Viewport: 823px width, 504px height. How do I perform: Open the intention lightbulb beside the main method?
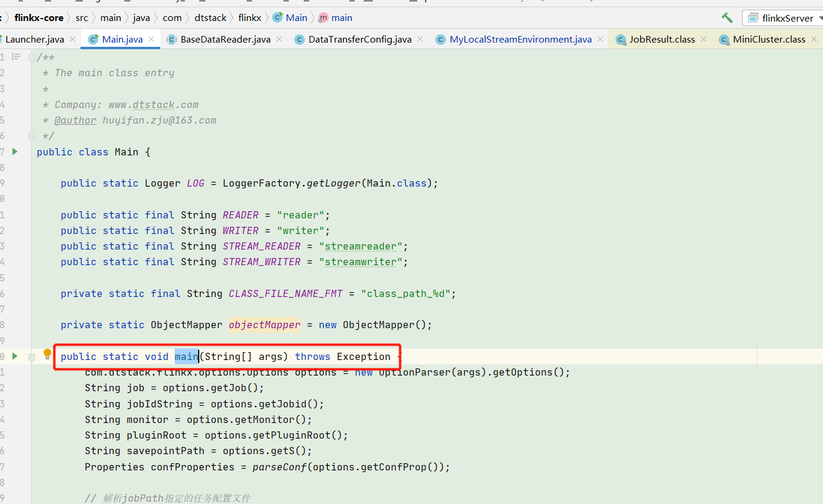click(x=47, y=354)
